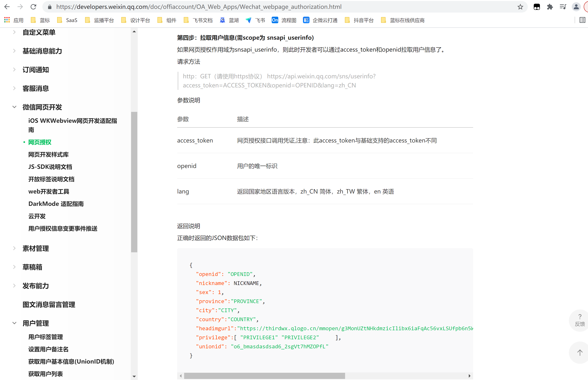Click the code block horizontal scrollbar
The height and width of the screenshot is (380, 588).
tap(264, 376)
